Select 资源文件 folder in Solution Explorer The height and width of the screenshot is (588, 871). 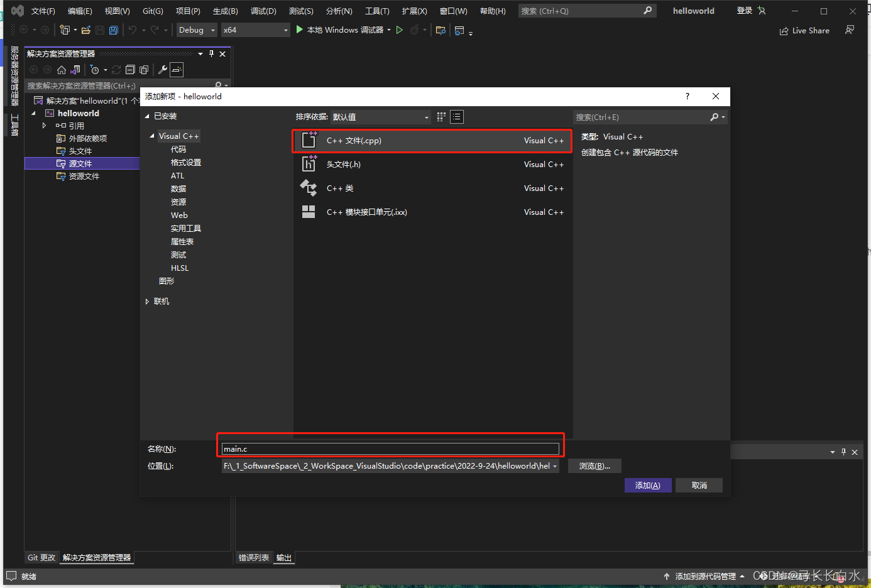click(x=84, y=176)
